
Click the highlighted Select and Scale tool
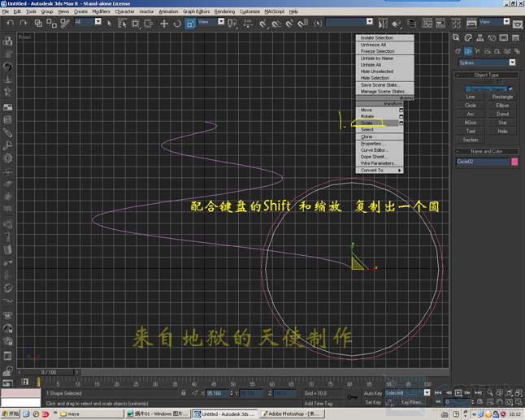tap(190, 24)
